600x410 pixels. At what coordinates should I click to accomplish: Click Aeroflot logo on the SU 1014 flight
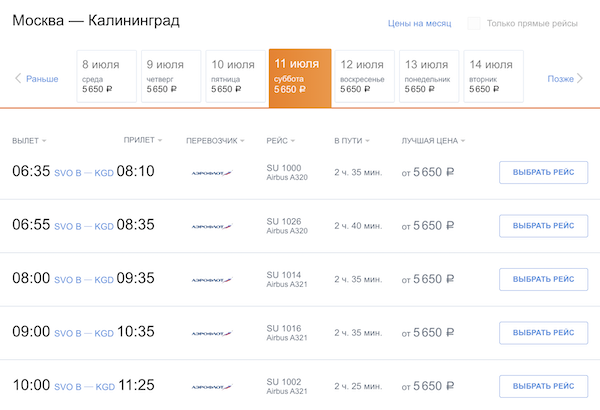211,280
